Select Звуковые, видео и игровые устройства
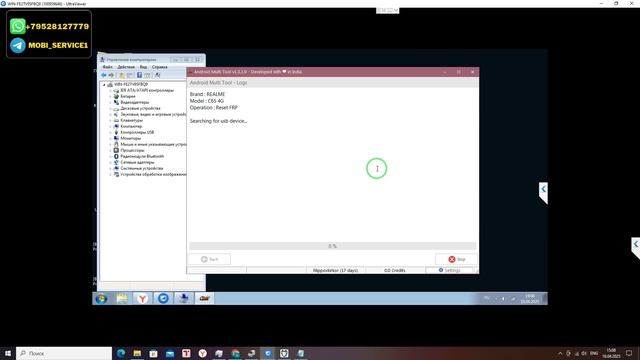The image size is (640, 360). [x=153, y=115]
